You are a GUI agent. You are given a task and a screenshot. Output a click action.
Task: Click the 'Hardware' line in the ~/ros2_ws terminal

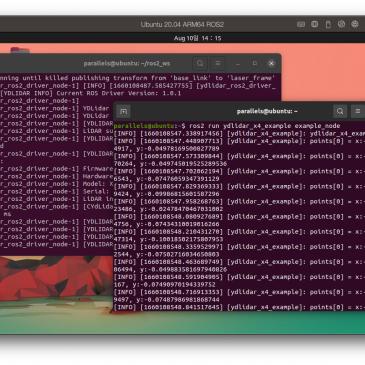57,176
